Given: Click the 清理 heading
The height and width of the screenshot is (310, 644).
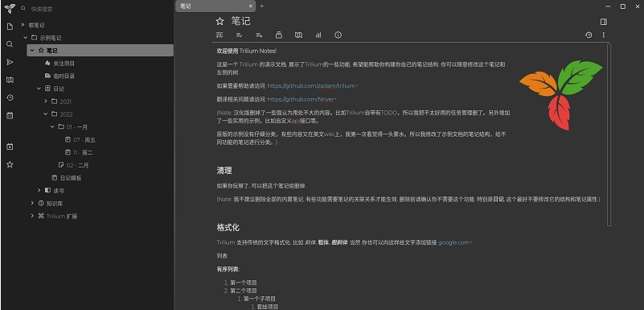Looking at the screenshot, I should tap(224, 170).
